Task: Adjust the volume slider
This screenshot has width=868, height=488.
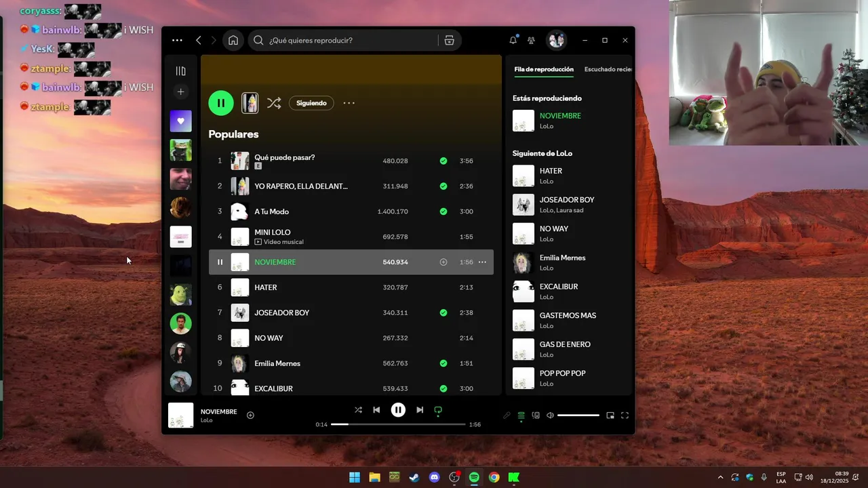Action: pyautogui.click(x=578, y=415)
